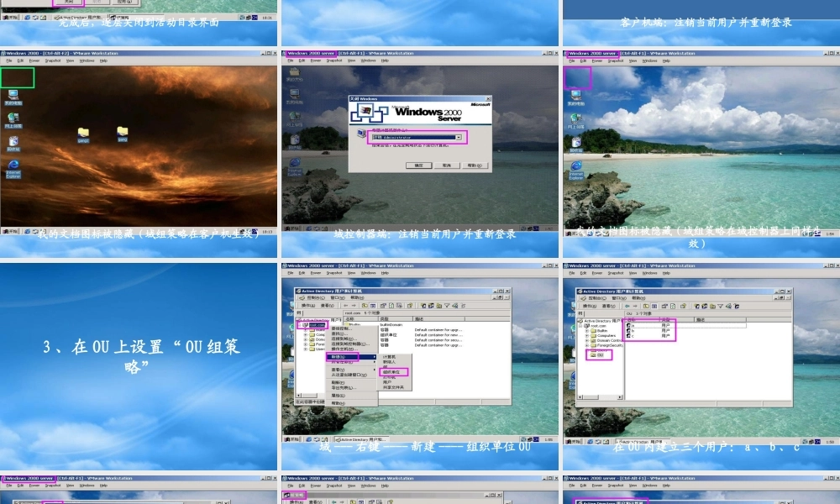Click 我的电脑 icon on the beach desktop slide

tap(576, 98)
